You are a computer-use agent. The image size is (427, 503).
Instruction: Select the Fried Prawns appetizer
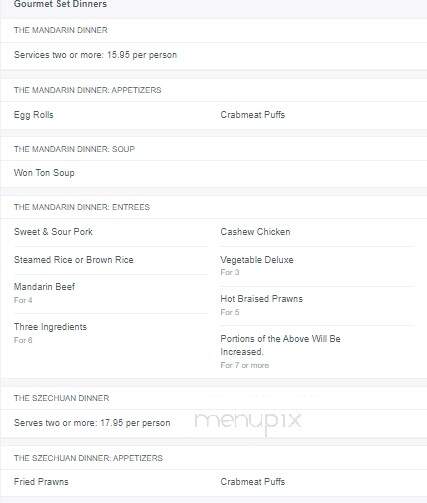point(41,482)
